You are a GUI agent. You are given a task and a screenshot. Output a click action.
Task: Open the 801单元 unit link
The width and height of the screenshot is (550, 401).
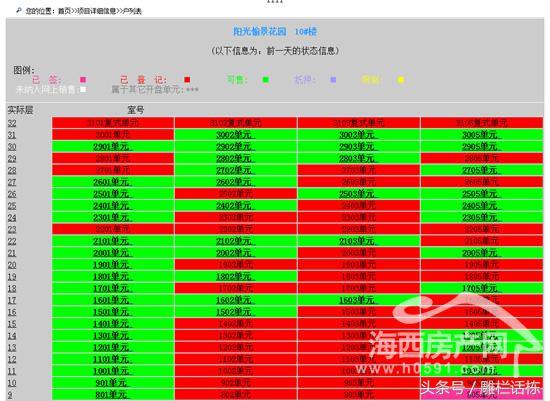pyautogui.click(x=112, y=395)
